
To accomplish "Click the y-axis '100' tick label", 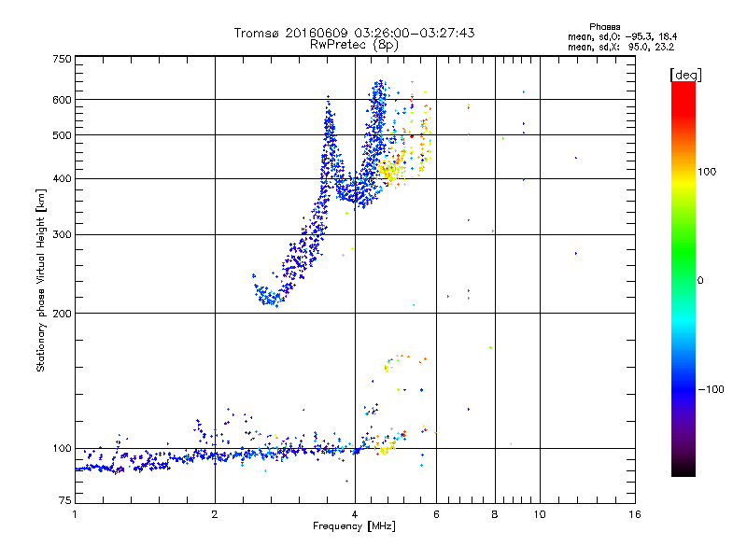I will pyautogui.click(x=62, y=449).
